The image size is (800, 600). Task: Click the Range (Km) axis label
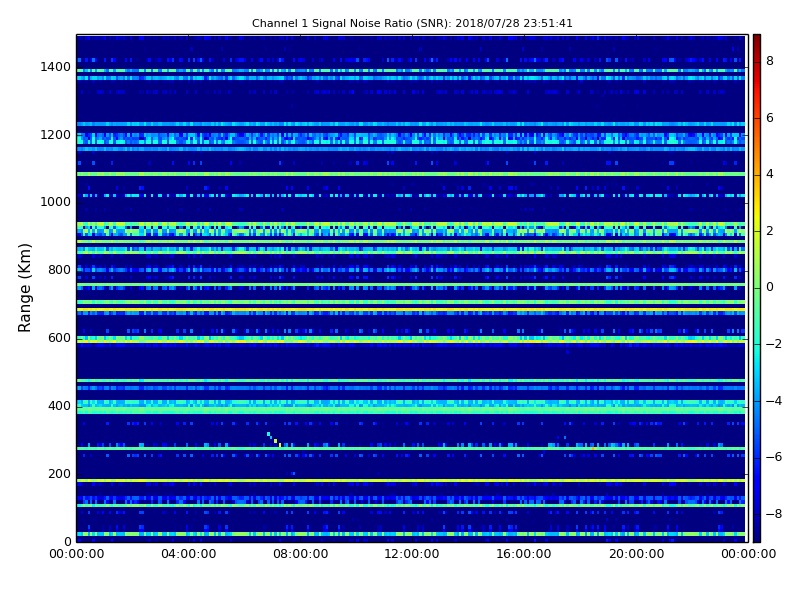click(x=24, y=288)
